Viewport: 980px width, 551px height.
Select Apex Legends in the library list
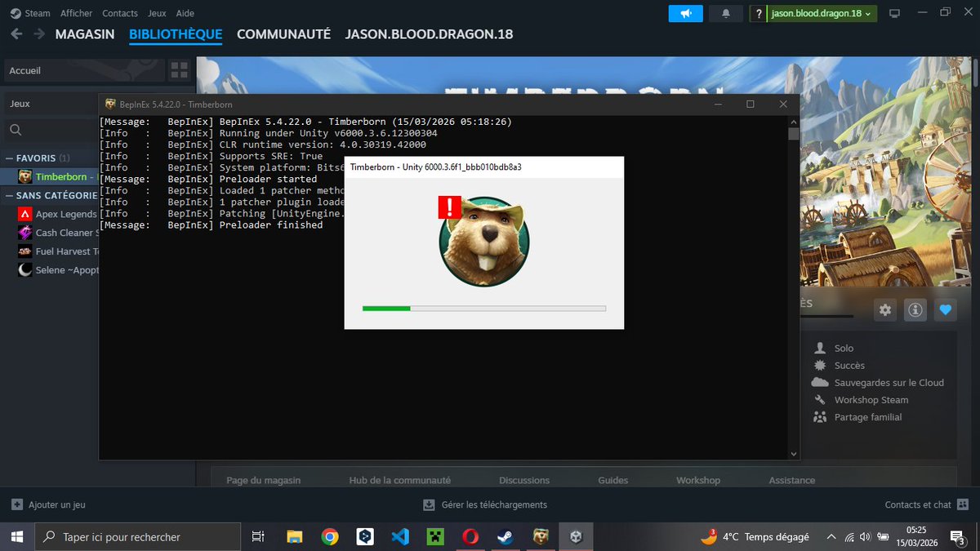[x=57, y=214]
